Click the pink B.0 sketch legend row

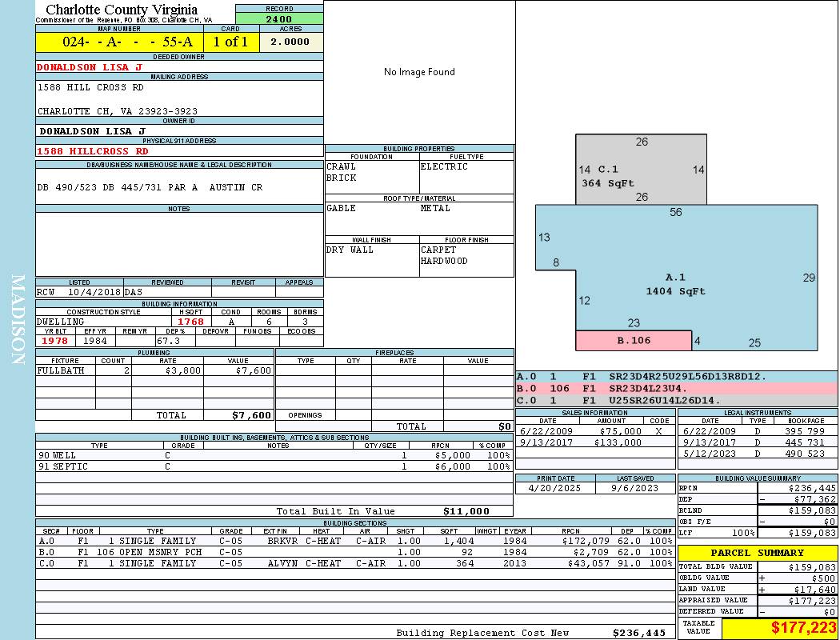pyautogui.click(x=676, y=388)
